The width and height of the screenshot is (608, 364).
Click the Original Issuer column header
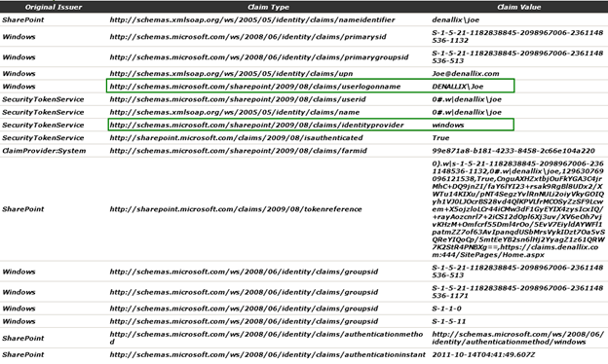(54, 7)
